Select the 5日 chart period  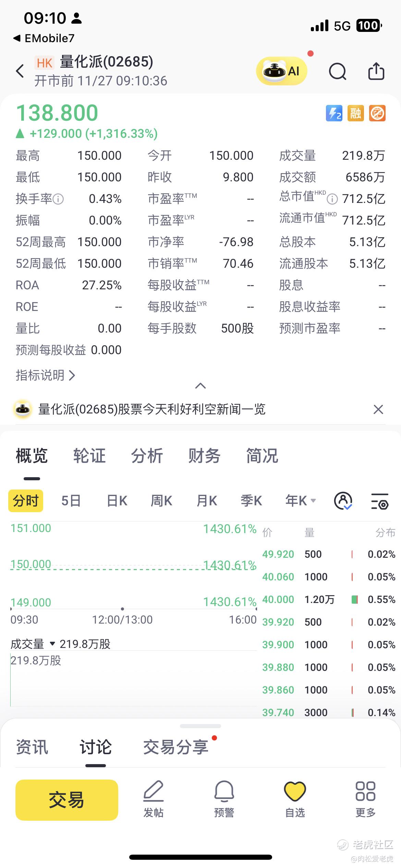point(71,501)
